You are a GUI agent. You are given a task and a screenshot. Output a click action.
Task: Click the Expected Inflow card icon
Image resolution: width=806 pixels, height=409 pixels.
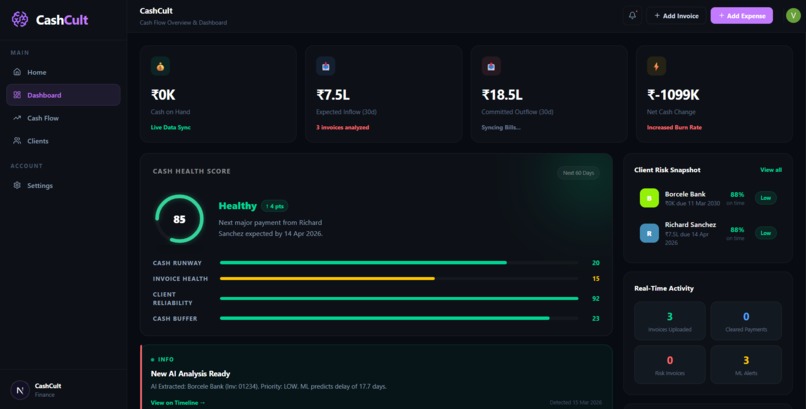point(326,66)
